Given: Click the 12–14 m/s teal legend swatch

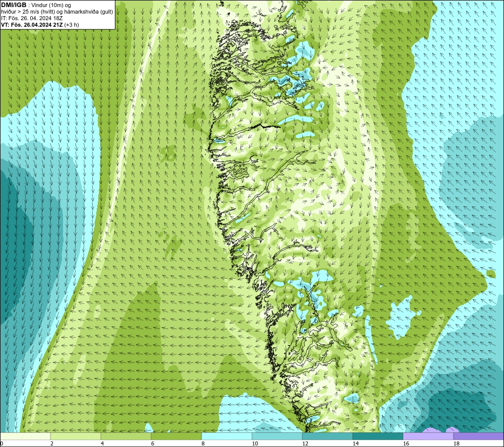Looking at the screenshot, I should 327,436.
